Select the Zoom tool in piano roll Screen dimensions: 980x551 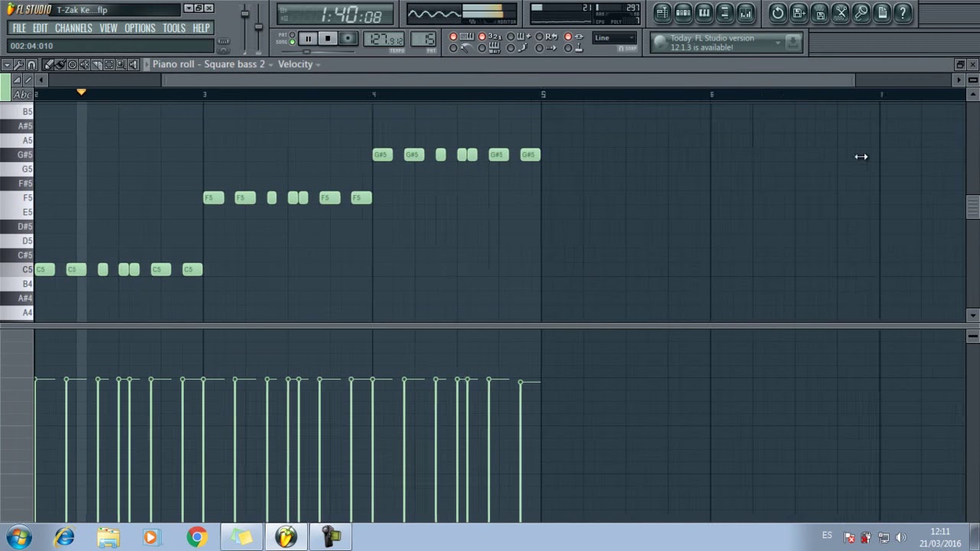[x=121, y=64]
